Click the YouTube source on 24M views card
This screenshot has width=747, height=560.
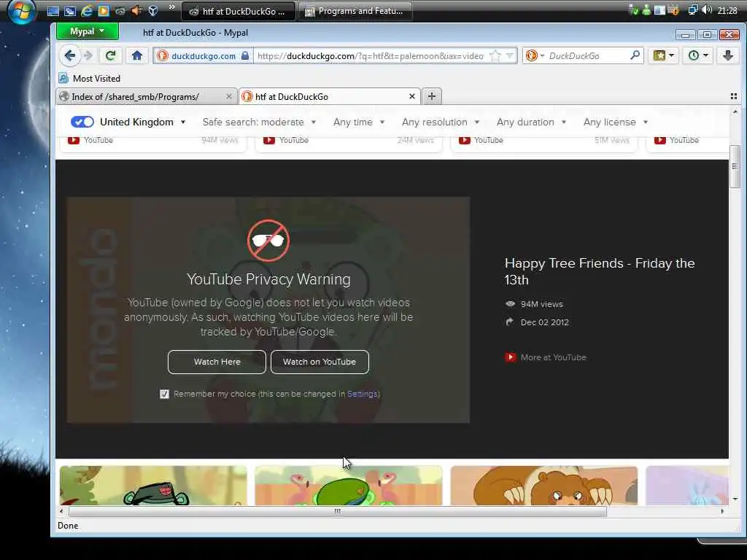point(286,140)
